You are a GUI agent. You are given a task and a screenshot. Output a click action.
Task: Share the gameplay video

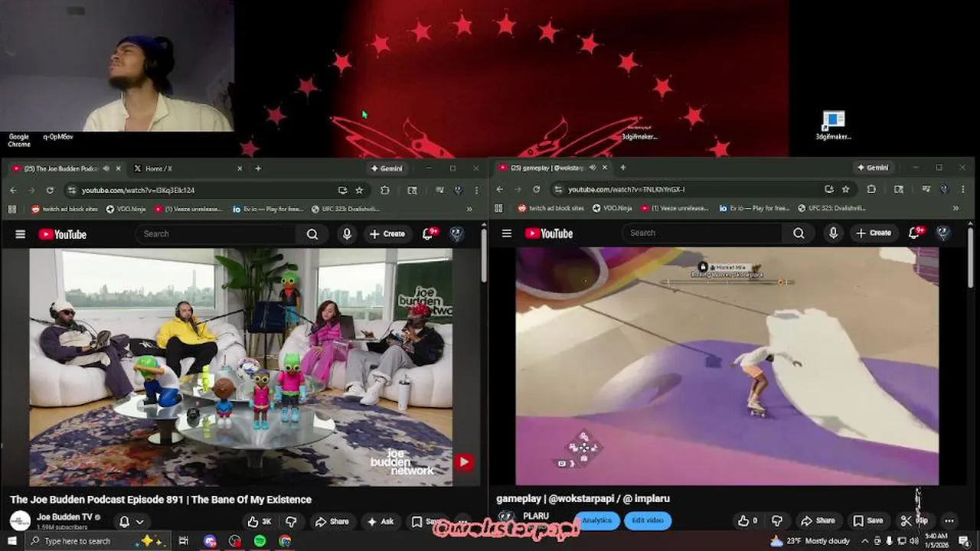coord(818,520)
